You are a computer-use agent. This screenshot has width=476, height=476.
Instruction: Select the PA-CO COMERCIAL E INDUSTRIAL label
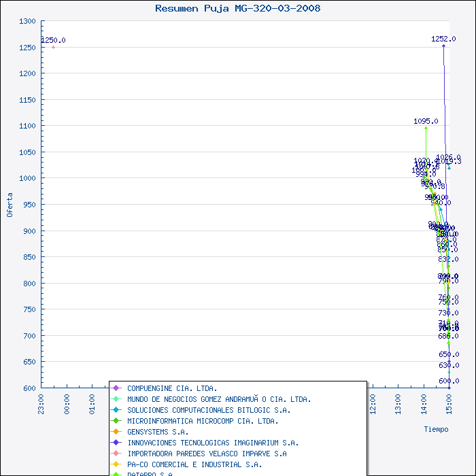click(194, 464)
